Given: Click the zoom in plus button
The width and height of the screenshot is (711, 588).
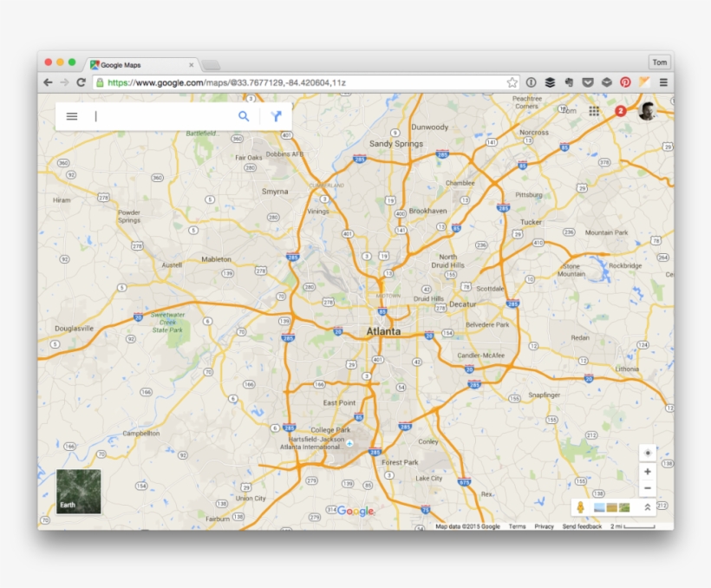Looking at the screenshot, I should point(647,472).
